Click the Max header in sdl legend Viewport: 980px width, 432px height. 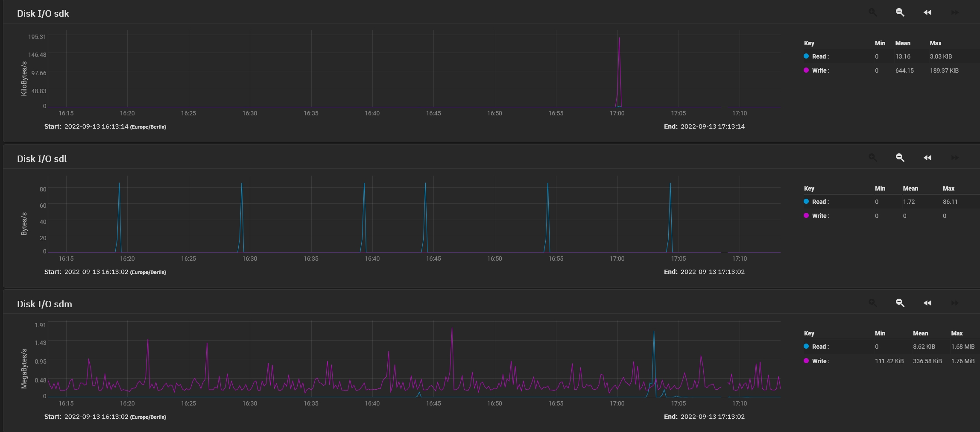948,188
